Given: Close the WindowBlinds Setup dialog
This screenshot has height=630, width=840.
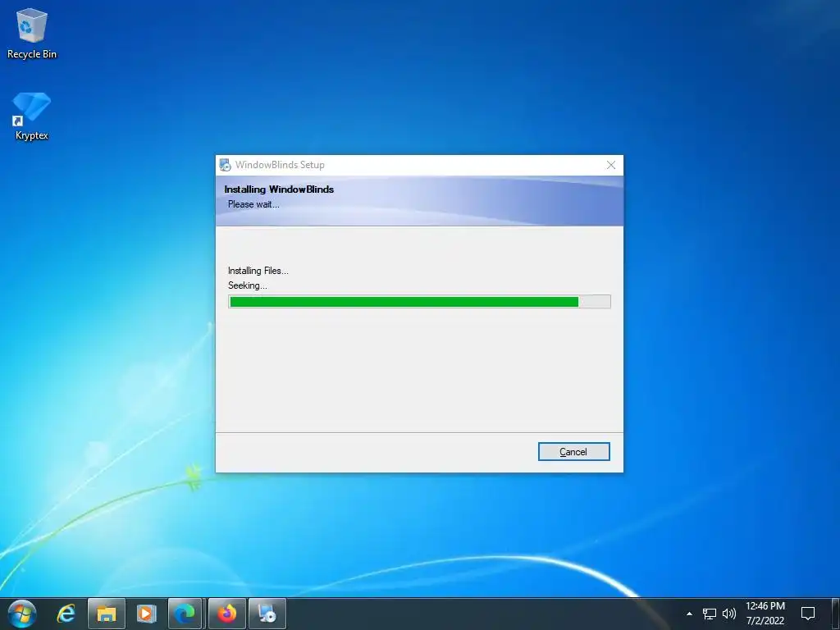Looking at the screenshot, I should pos(610,165).
